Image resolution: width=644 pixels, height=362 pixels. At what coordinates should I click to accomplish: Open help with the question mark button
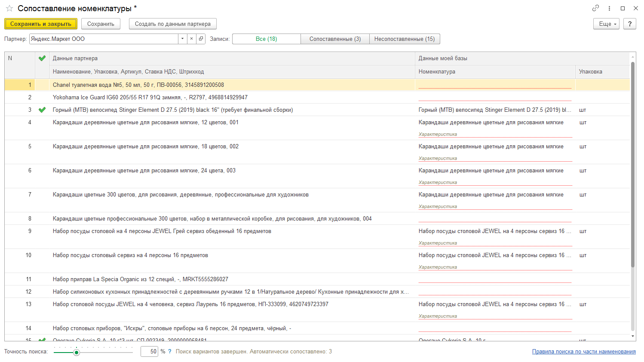629,24
